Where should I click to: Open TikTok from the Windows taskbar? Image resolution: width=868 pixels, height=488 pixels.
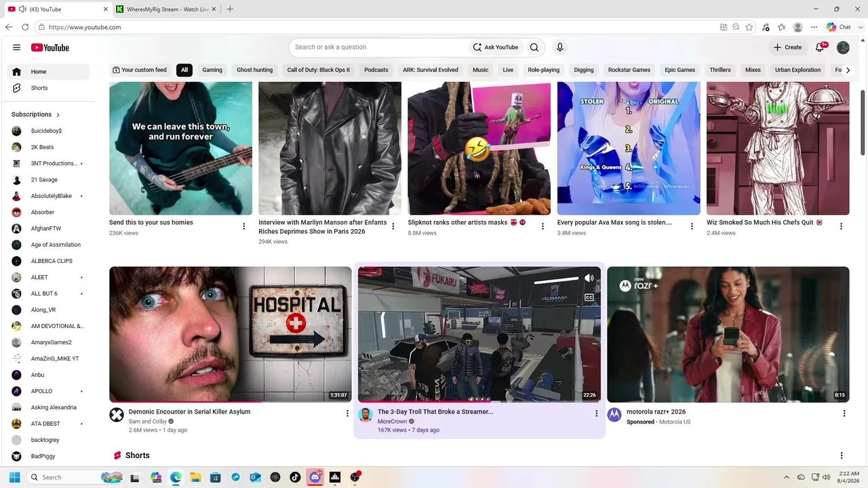tap(295, 477)
